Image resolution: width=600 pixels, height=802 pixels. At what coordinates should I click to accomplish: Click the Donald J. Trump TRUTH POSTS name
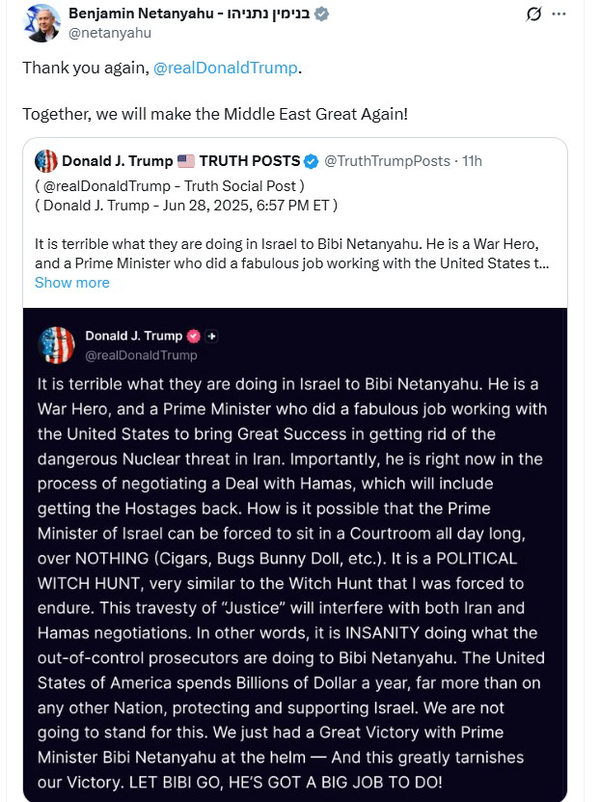pos(180,161)
